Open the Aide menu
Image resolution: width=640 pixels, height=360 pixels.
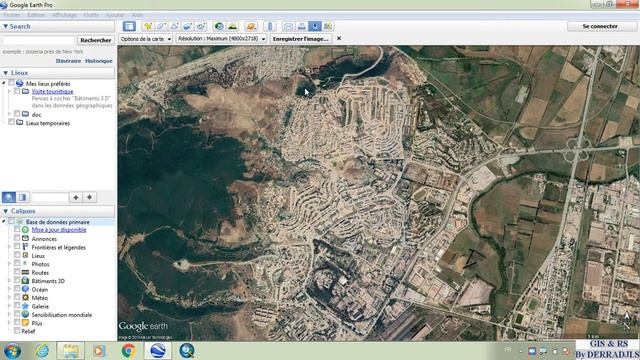137,15
